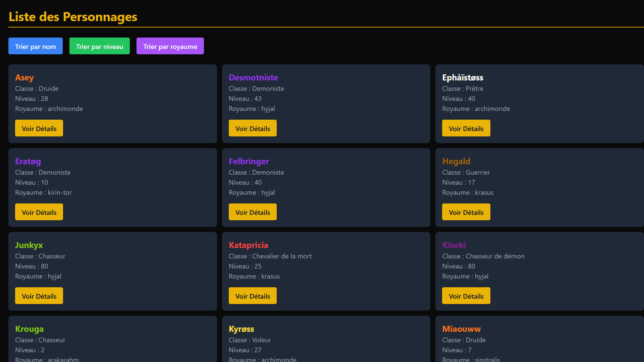Click the Liste des Personnages heading
This screenshot has height=362, width=644.
[x=73, y=17]
